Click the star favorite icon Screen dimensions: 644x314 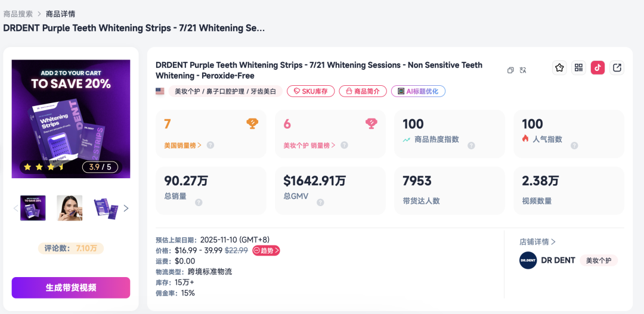coord(559,68)
